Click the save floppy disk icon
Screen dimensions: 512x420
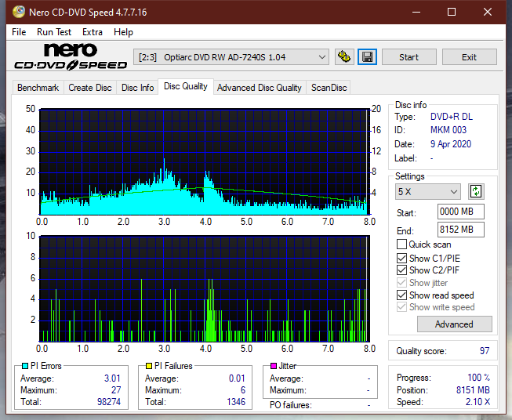[x=367, y=57]
